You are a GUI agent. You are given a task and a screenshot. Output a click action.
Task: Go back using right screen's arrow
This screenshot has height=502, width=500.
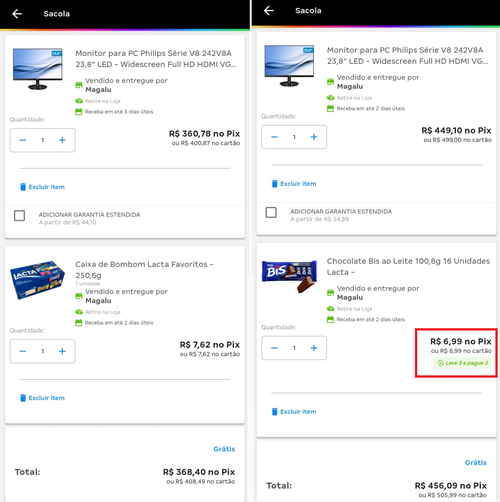click(269, 10)
